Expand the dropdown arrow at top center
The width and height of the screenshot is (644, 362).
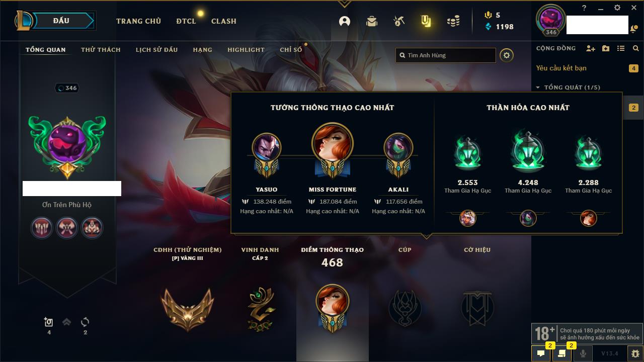coord(345,4)
